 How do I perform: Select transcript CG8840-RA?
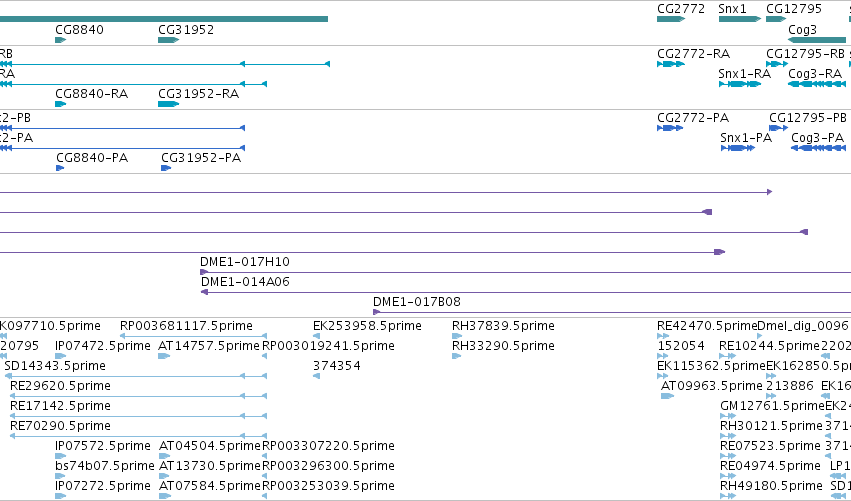(x=60, y=104)
